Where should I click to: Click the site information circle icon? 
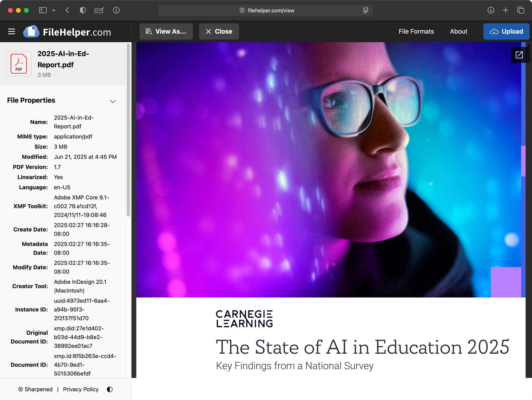pyautogui.click(x=116, y=10)
